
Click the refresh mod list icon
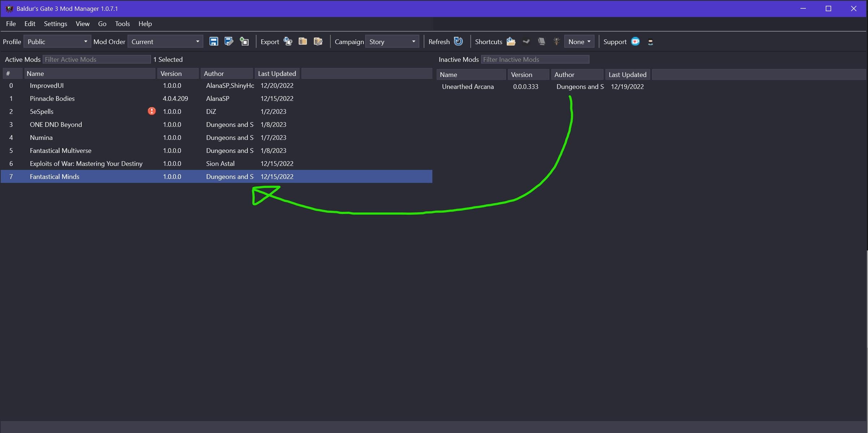pyautogui.click(x=458, y=42)
